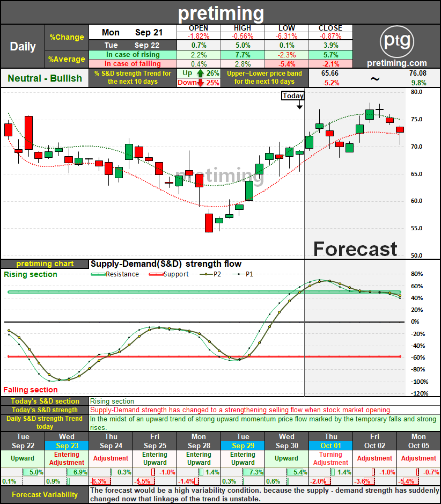
Task: Click the pretiming chart label
Action: tap(45, 264)
